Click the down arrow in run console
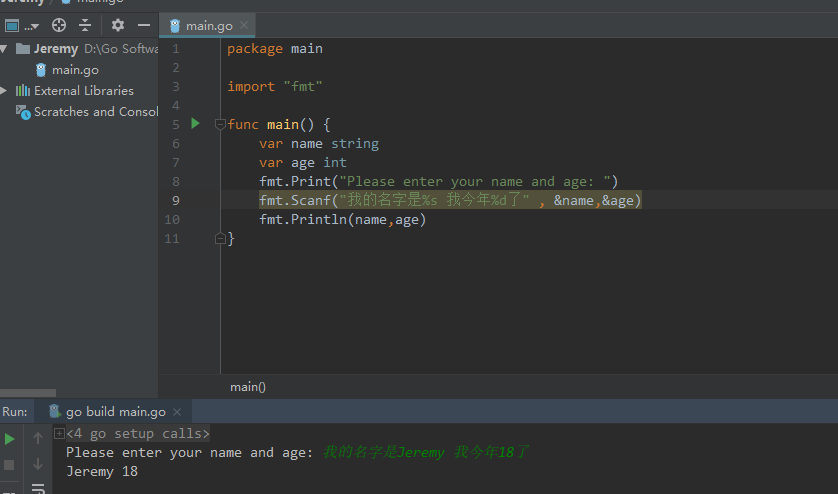 [x=37, y=464]
